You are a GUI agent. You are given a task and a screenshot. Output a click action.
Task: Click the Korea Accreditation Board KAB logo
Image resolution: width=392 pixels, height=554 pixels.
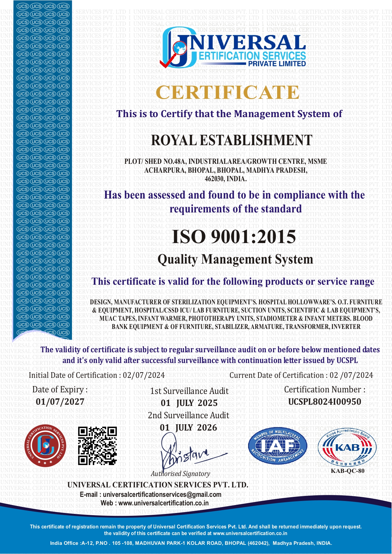pyautogui.click(x=347, y=447)
